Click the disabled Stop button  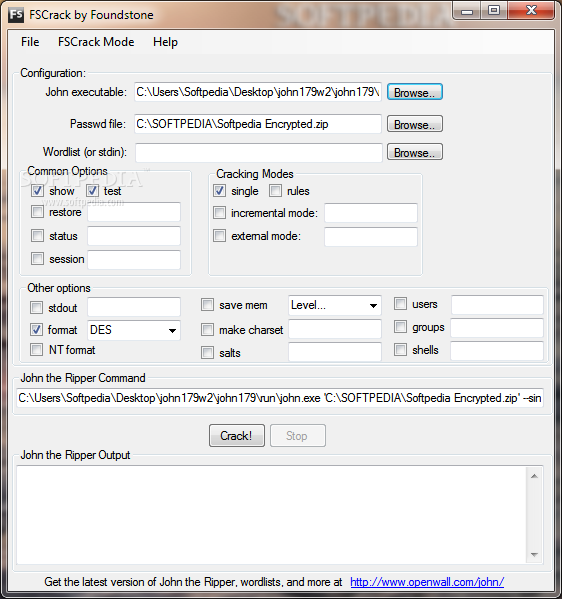pyautogui.click(x=298, y=435)
